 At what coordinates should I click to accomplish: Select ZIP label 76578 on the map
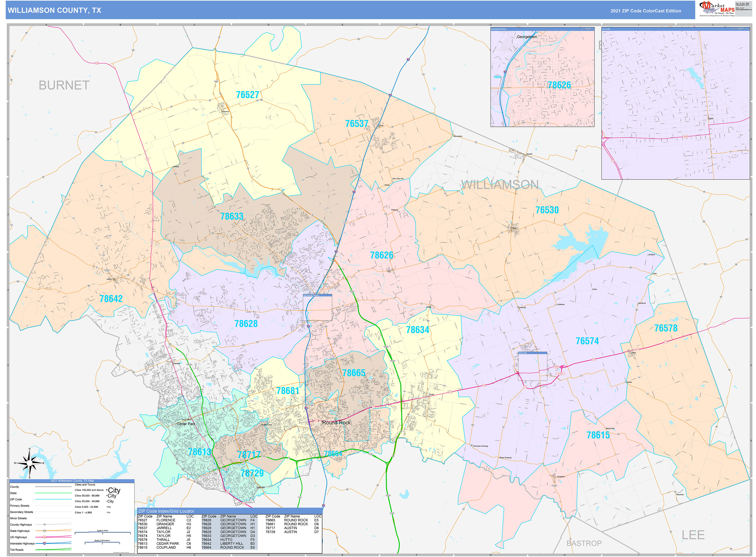click(666, 328)
